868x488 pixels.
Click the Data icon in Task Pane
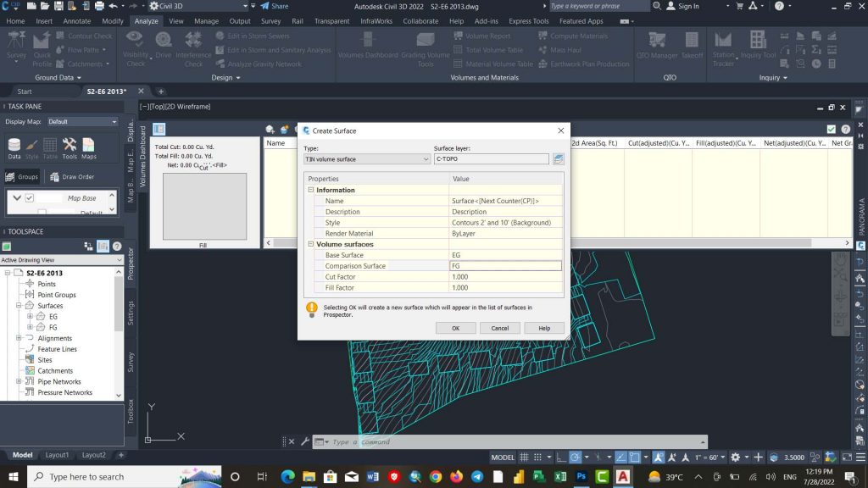pos(14,149)
